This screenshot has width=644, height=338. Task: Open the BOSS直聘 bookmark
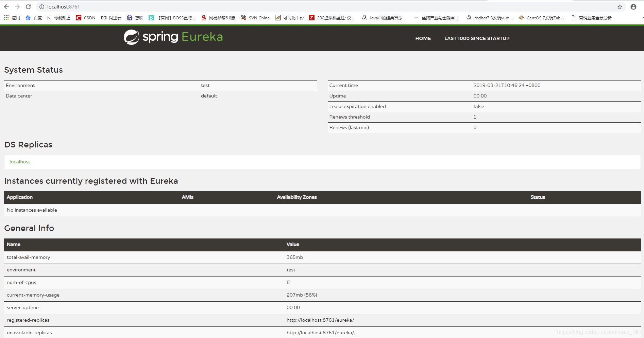[x=172, y=18]
